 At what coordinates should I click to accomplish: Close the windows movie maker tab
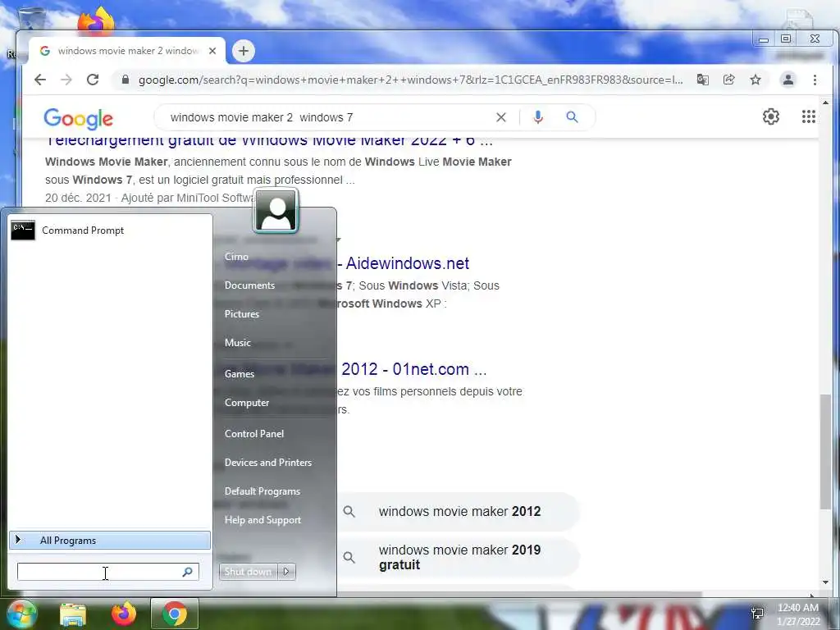[212, 51]
